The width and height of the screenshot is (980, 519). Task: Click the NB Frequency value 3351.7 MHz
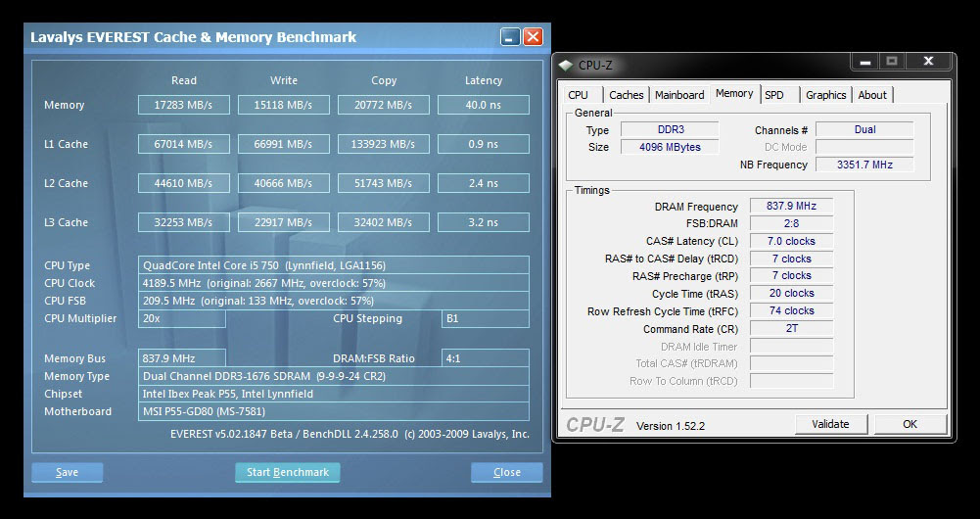tap(865, 165)
